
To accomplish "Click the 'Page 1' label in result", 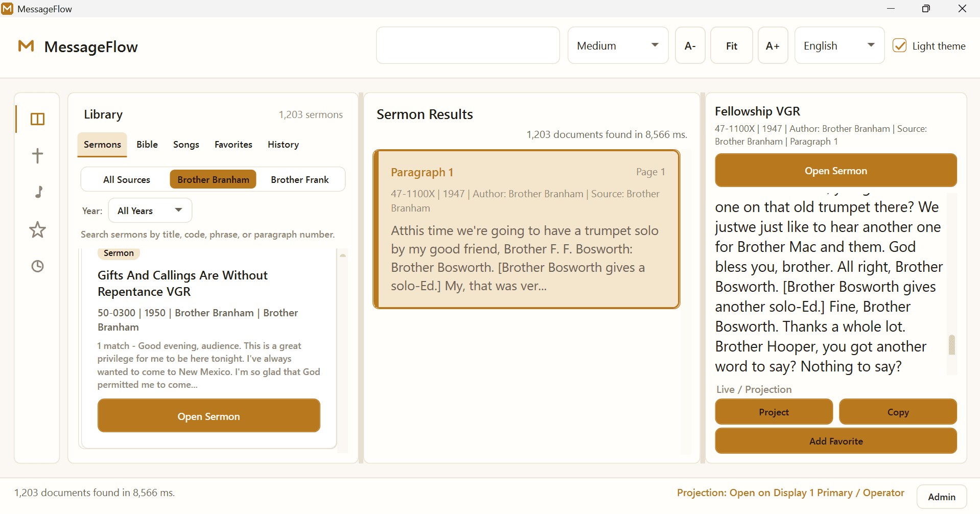I will (650, 172).
